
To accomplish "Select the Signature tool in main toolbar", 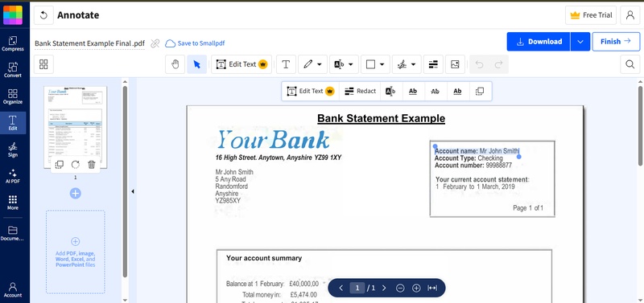I will click(402, 64).
